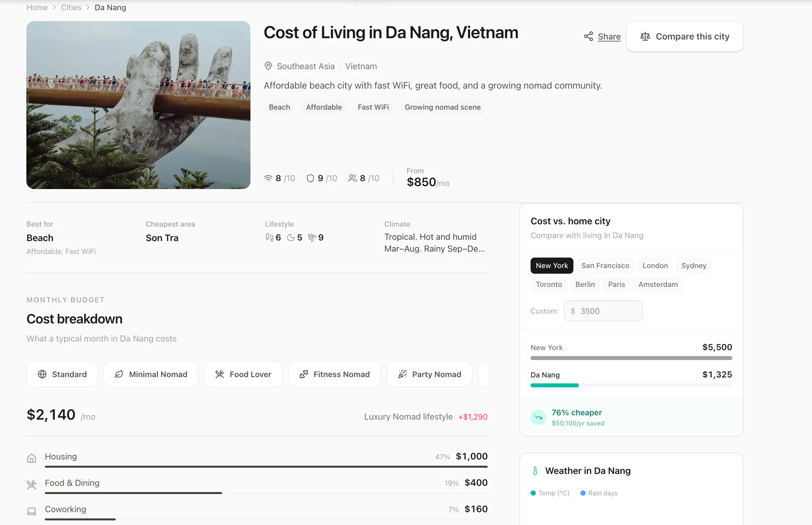Click the Compare this city button
812x525 pixels.
click(x=684, y=37)
